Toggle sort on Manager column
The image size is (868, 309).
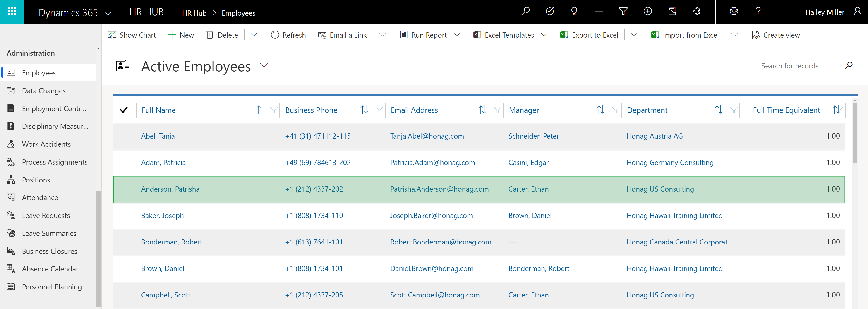point(600,110)
